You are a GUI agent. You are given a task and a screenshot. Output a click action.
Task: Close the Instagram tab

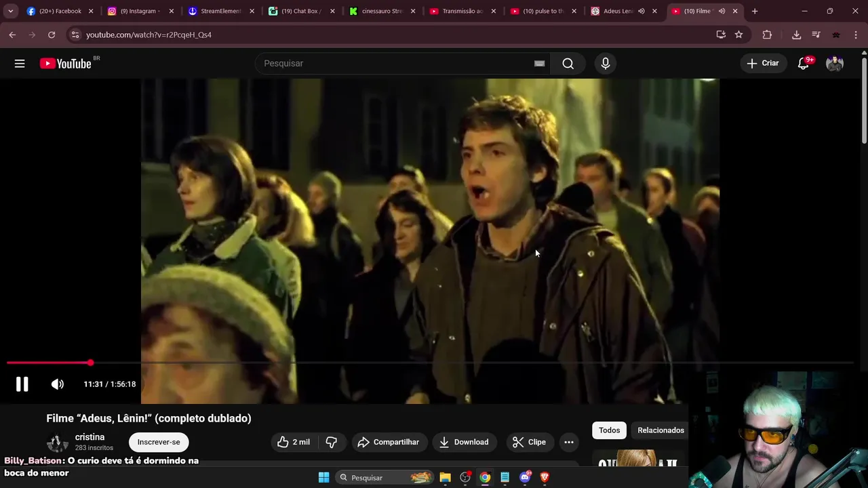(x=171, y=11)
